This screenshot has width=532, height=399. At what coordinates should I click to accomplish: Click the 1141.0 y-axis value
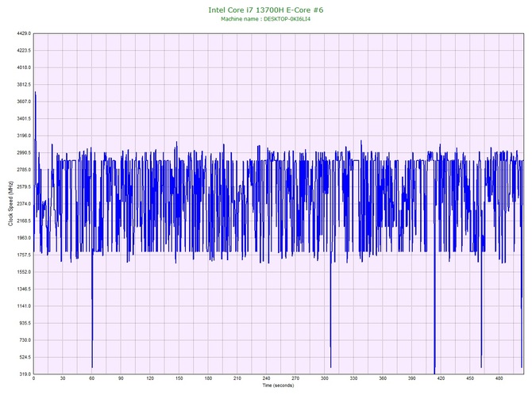tap(23, 306)
